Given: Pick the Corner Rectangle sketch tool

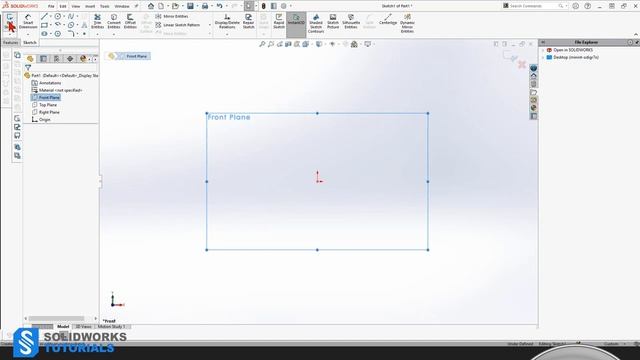Looking at the screenshot, I should point(44,25).
